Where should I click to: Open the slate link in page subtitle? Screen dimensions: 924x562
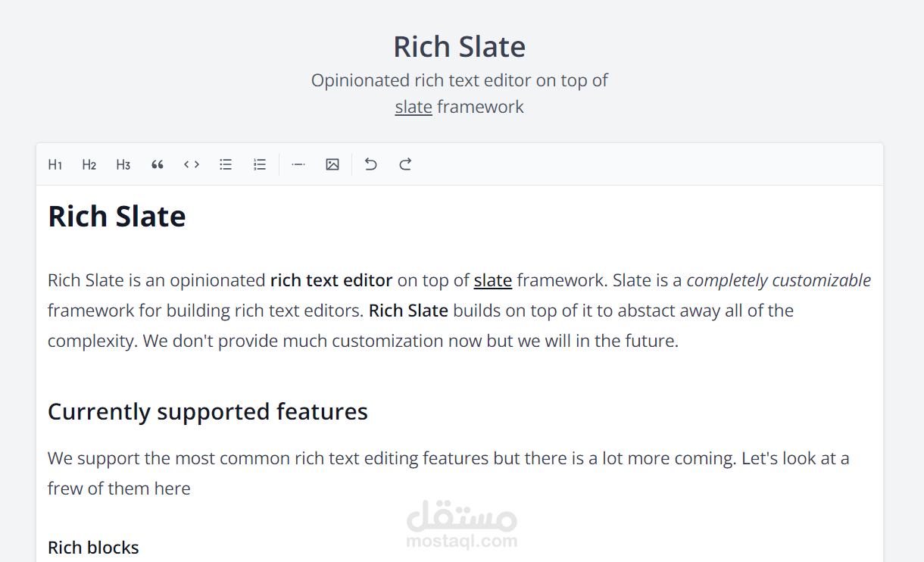point(414,107)
